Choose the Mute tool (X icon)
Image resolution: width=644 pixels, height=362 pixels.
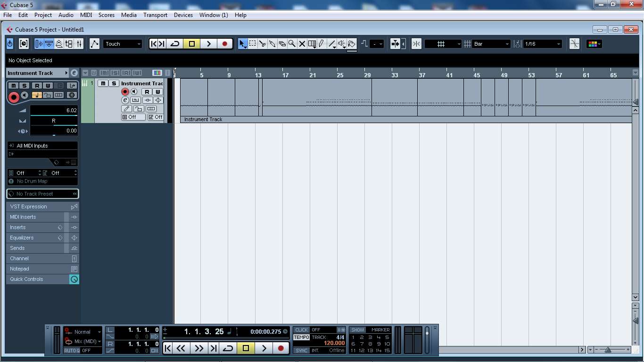coord(302,44)
